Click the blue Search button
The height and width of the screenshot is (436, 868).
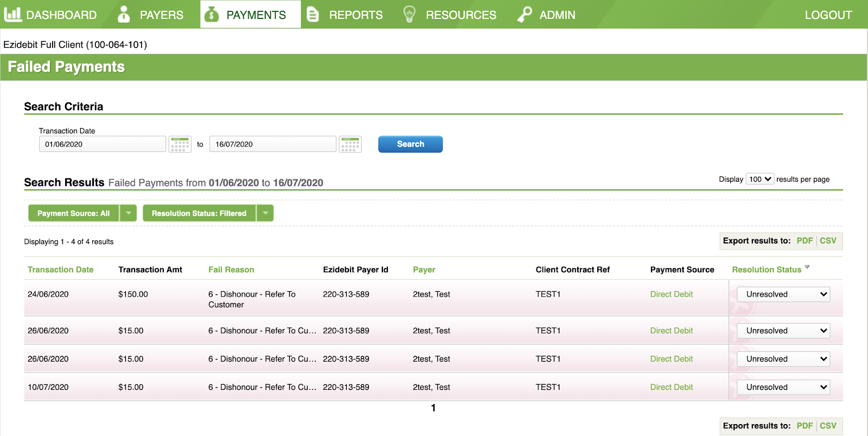pos(411,144)
